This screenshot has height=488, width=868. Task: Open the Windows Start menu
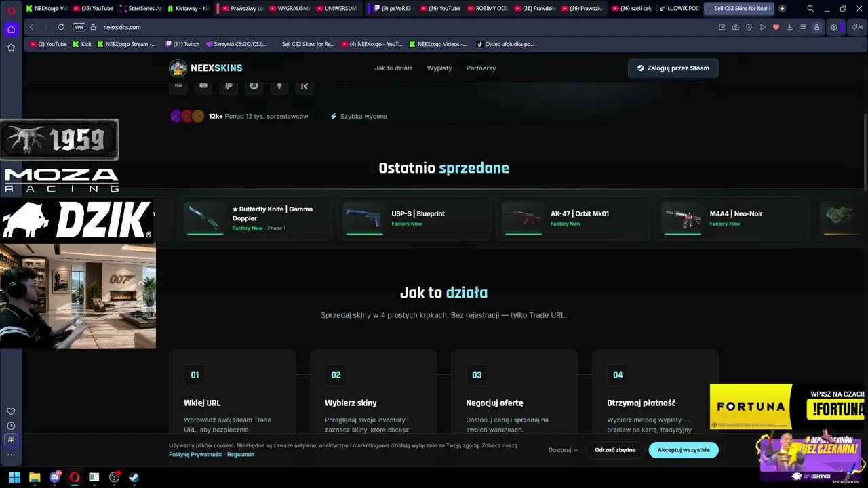pyautogui.click(x=14, y=477)
